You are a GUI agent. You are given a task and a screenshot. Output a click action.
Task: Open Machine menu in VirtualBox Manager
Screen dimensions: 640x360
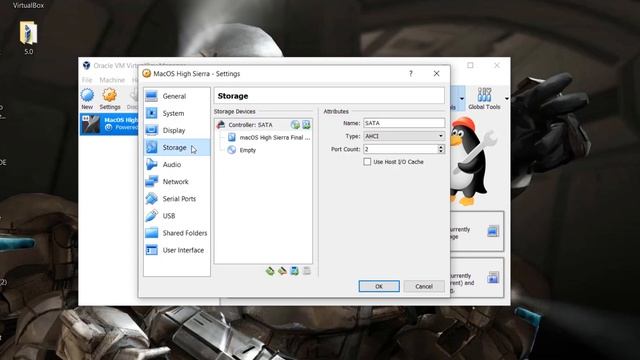click(x=112, y=80)
